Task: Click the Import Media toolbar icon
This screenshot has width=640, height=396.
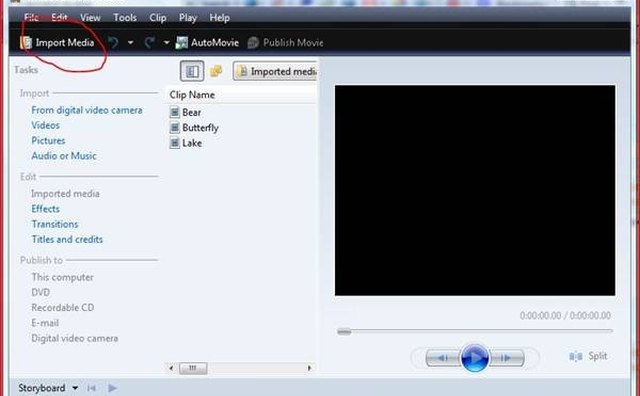Action: click(x=26, y=42)
